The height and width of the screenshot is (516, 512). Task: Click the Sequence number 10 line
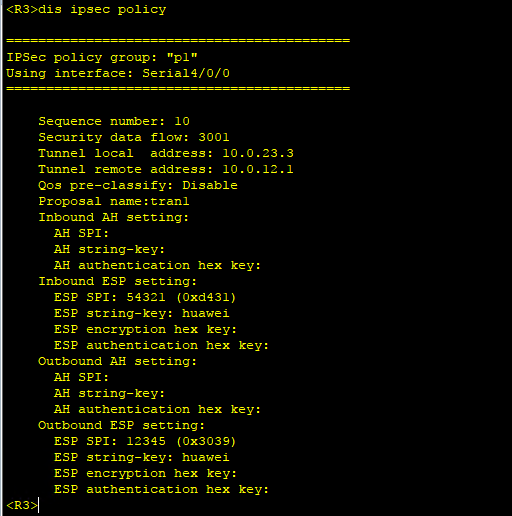(x=114, y=121)
